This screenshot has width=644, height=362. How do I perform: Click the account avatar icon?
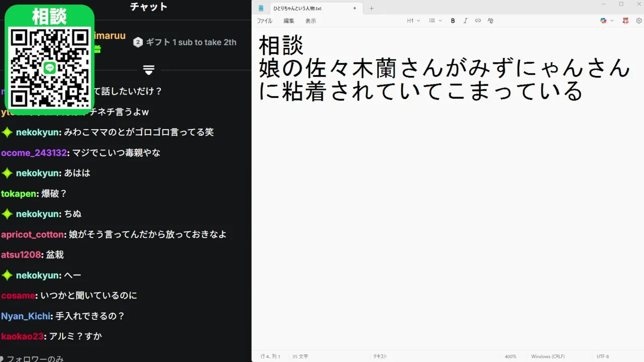626,21
